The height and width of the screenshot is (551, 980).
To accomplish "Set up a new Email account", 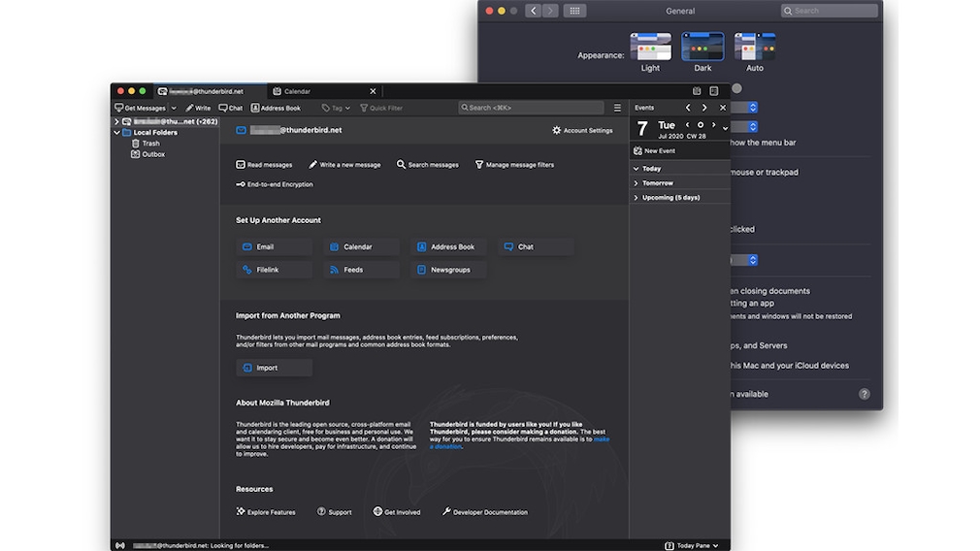I will click(x=275, y=246).
